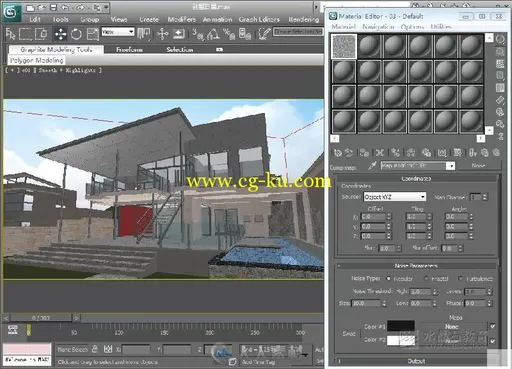The width and height of the screenshot is (512, 369).
Task: Click the Save File icon in quick access toolbar
Action: pos(53,7)
